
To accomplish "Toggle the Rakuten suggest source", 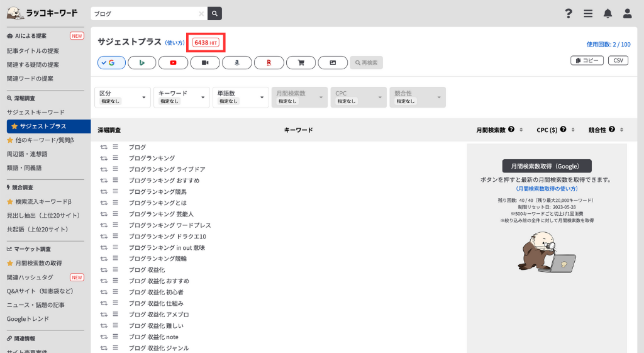I will (269, 62).
